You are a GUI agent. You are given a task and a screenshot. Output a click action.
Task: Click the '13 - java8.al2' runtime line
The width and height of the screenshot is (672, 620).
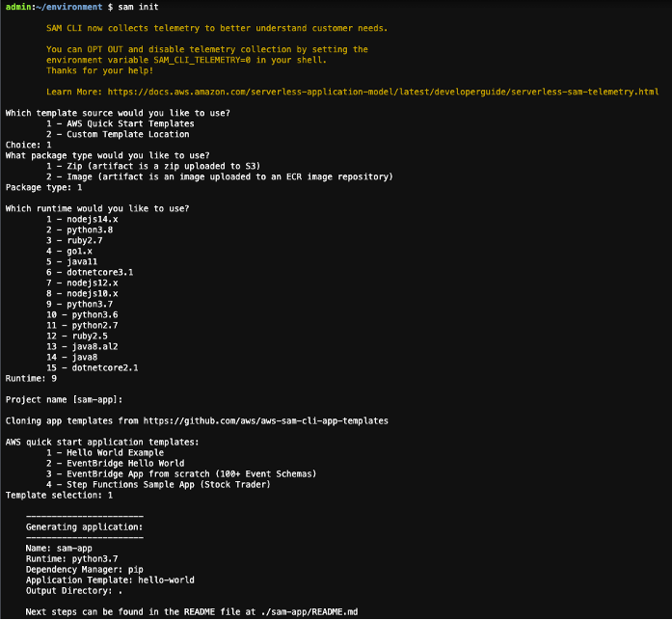click(82, 346)
